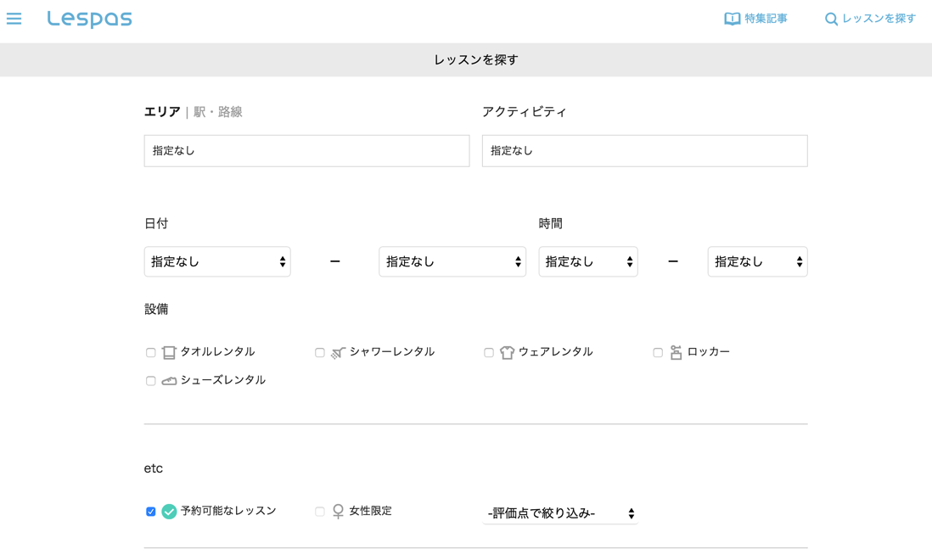
Task: Click the アクティビティ heading
Action: 525,112
